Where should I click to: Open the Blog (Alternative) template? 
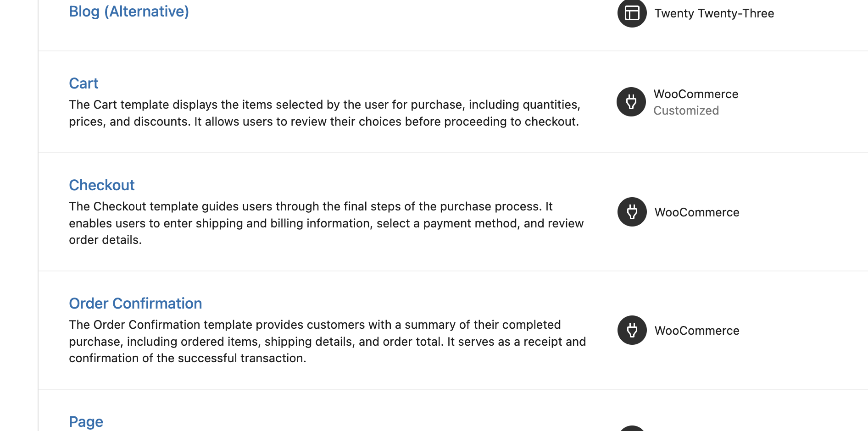[x=128, y=11]
